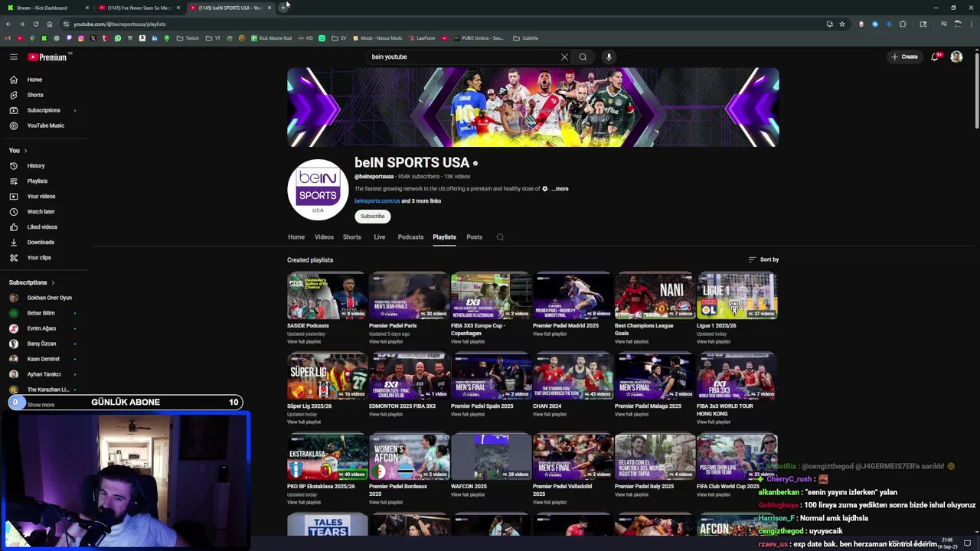Open the channel Videos tab
The height and width of the screenshot is (551, 980).
[324, 237]
